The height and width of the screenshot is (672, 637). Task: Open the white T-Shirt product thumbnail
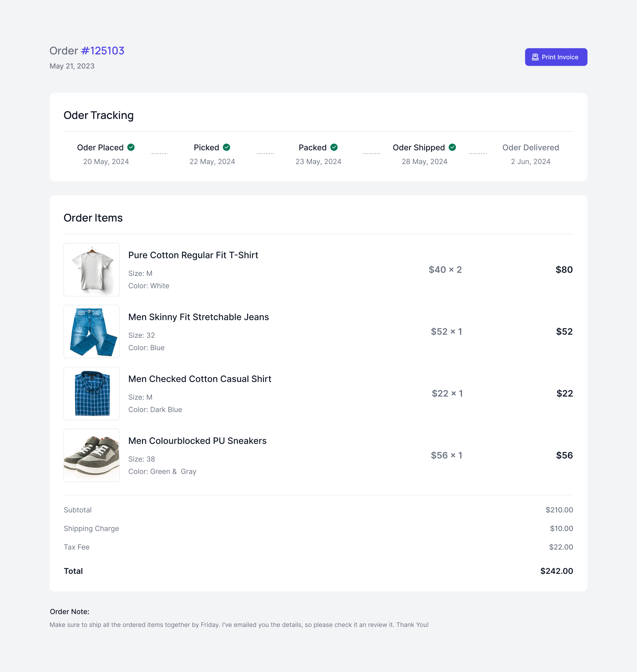tap(92, 269)
